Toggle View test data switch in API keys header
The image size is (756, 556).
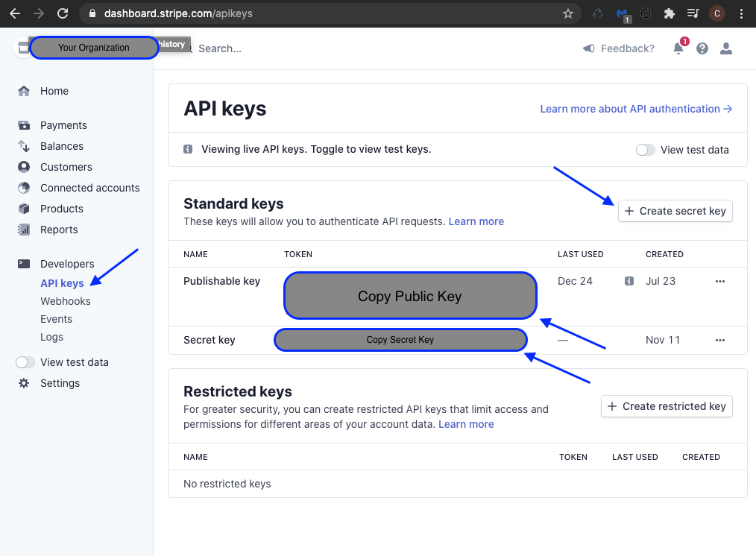(x=645, y=150)
